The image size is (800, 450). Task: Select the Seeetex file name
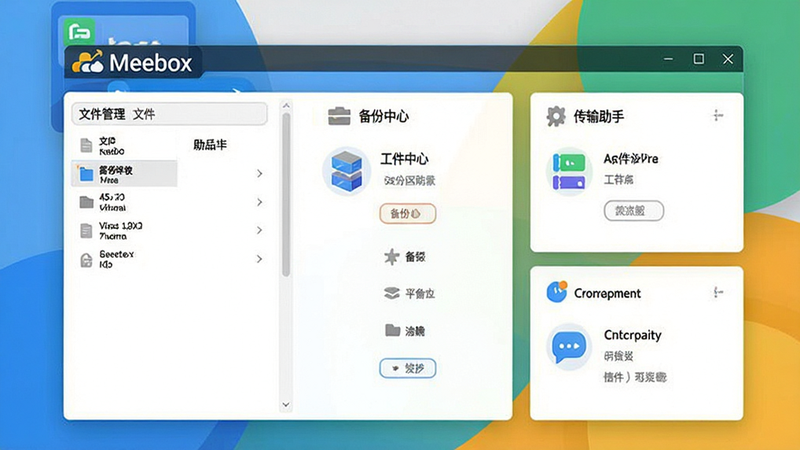tap(116, 254)
